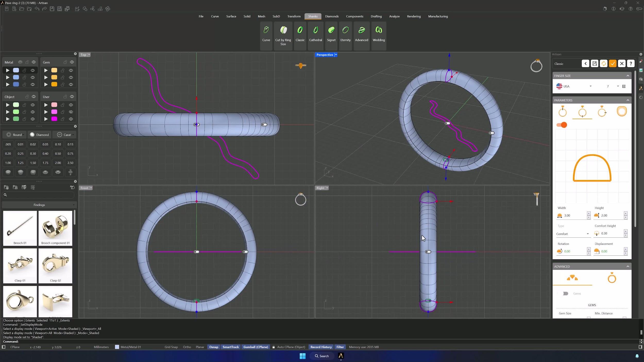Click the first Metal layer blue swatch
The image size is (644, 362).
[x=16, y=70]
